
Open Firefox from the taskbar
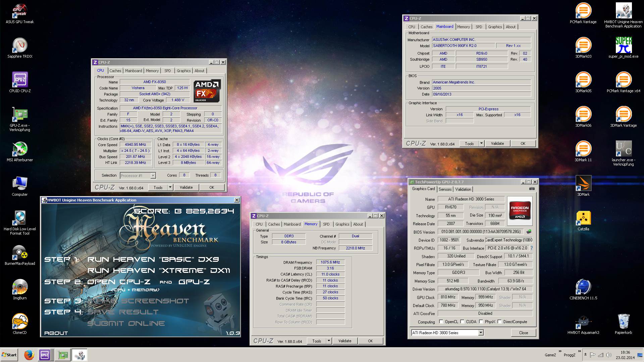click(29, 355)
